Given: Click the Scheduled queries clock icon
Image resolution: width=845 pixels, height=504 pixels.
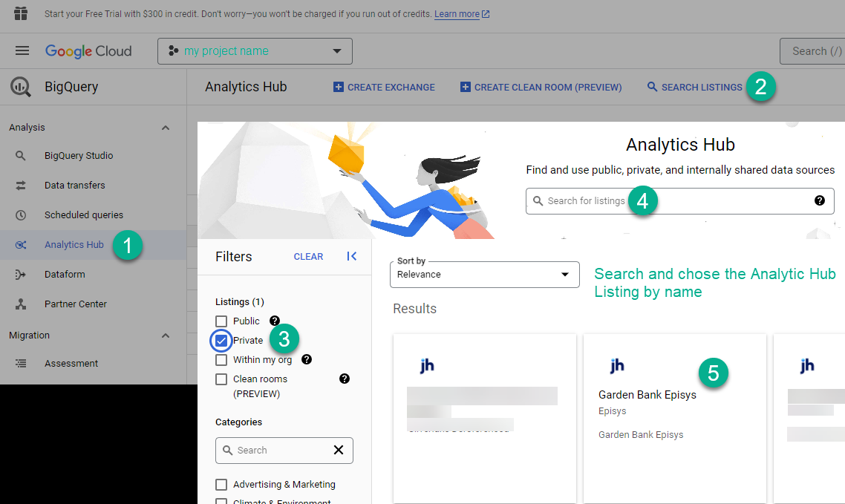Looking at the screenshot, I should [x=21, y=215].
